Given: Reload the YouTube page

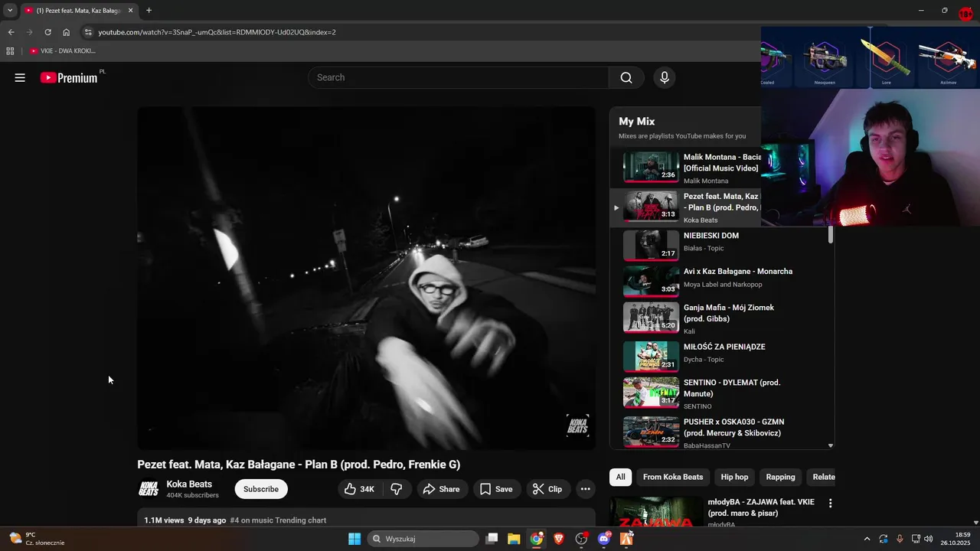Looking at the screenshot, I should pos(47,32).
